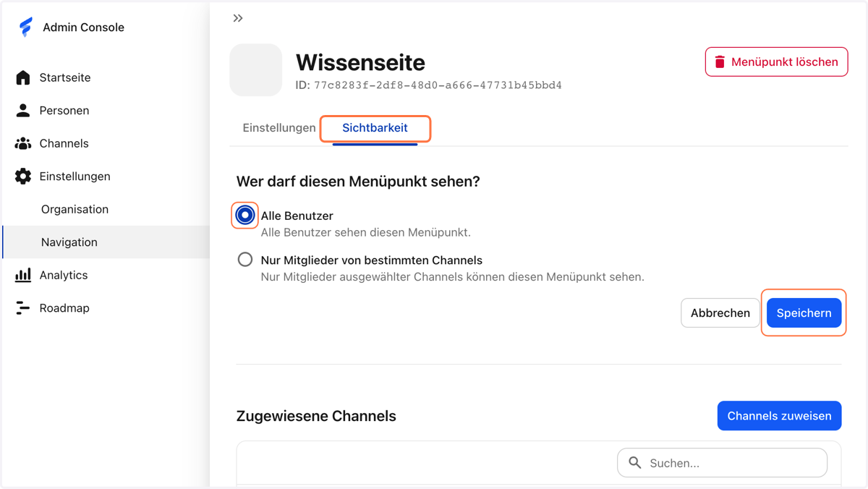Click description Nur Mitglieder ausgewählter Channels
The image size is (868, 489).
point(452,277)
